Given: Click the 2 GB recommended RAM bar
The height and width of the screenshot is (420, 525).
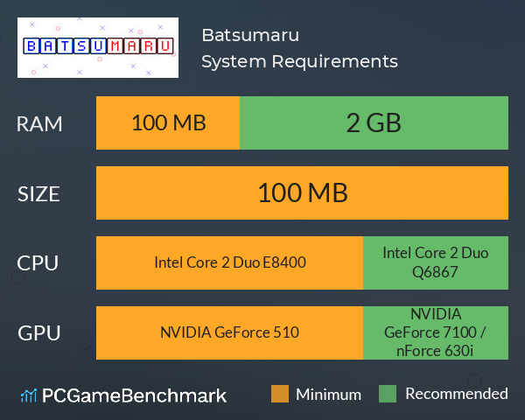Looking at the screenshot, I should 374,122.
